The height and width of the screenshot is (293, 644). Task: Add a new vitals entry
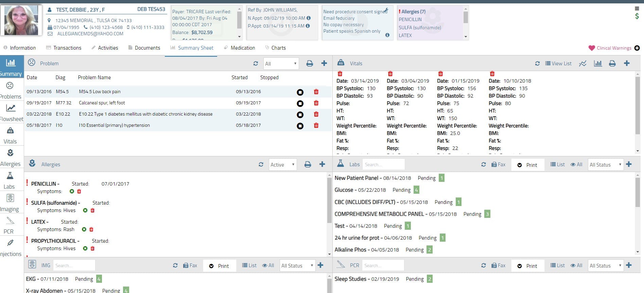(627, 63)
